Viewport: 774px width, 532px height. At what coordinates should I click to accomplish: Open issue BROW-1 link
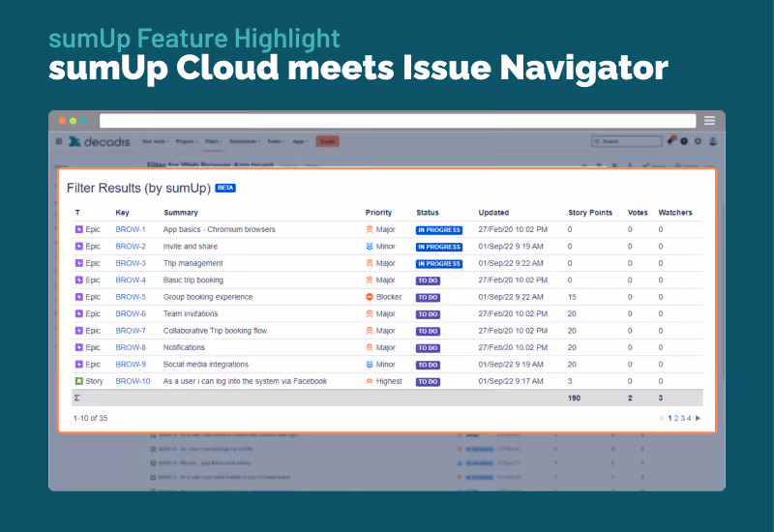pyautogui.click(x=131, y=229)
